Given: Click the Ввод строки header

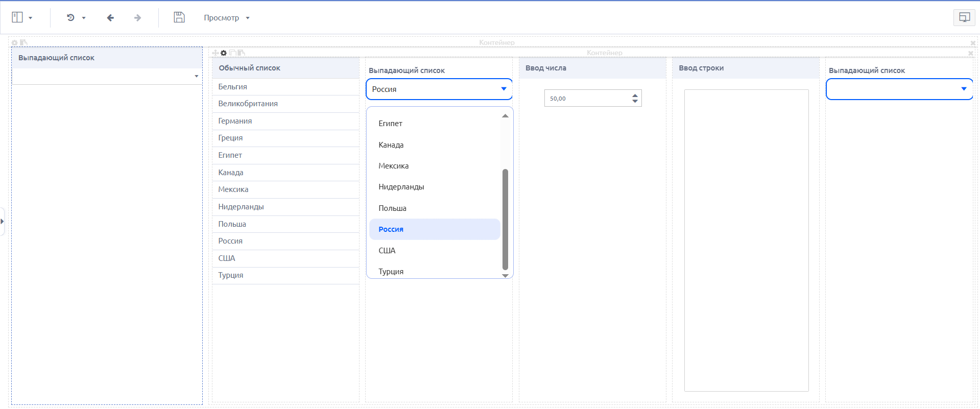Looking at the screenshot, I should tap(746, 68).
